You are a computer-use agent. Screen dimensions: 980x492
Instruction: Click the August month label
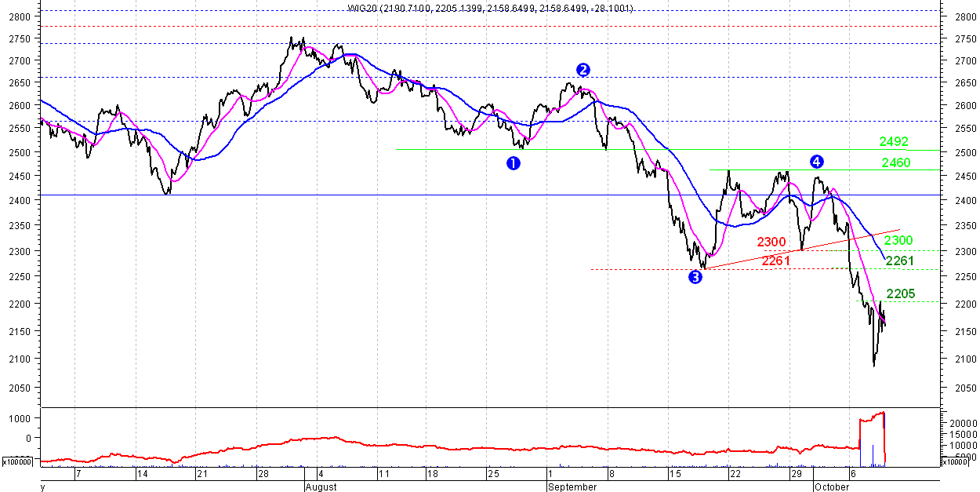click(321, 487)
